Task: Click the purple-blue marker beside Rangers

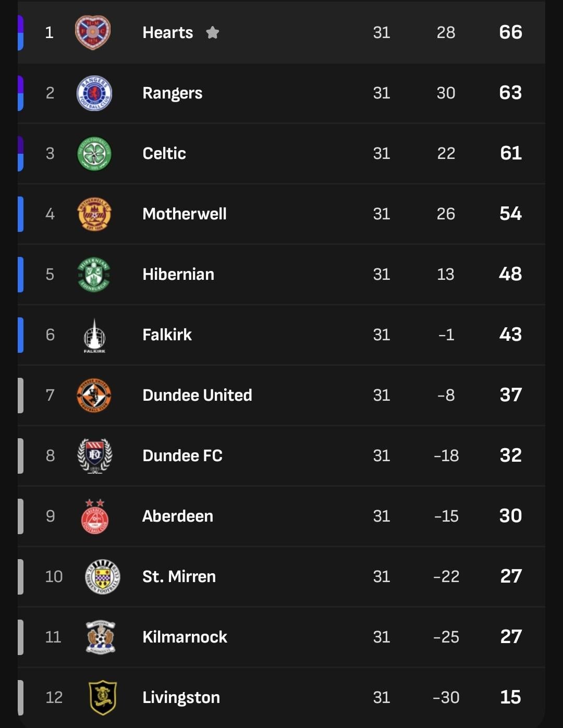Action: pyautogui.click(x=20, y=93)
